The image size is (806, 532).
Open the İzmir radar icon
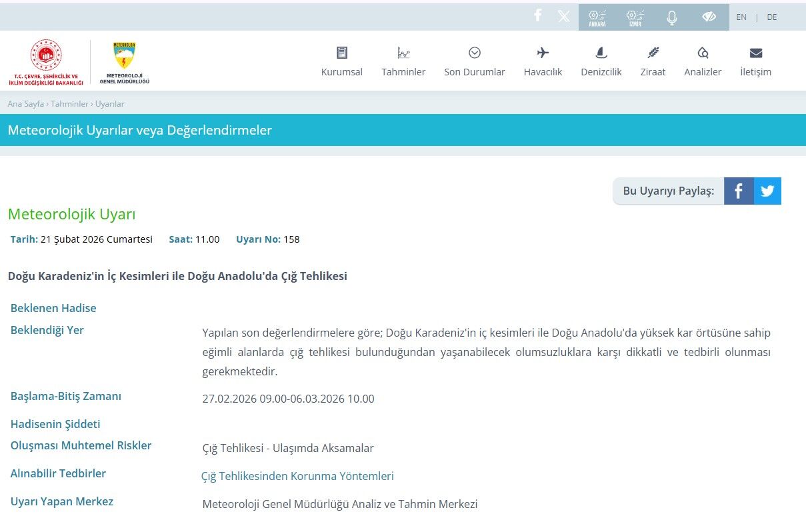[635, 17]
